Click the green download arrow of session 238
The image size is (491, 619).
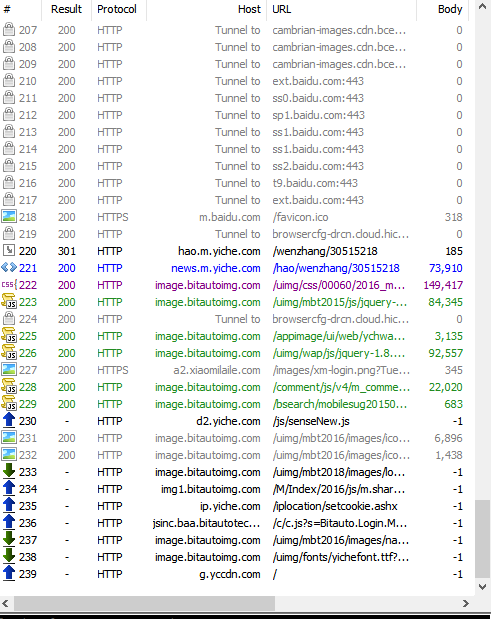[x=9, y=556]
